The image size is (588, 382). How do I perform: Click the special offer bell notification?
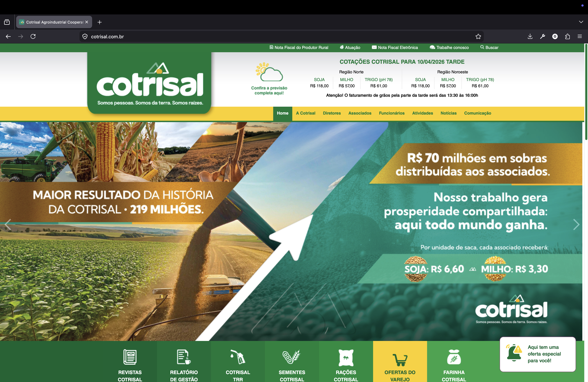[538, 354]
